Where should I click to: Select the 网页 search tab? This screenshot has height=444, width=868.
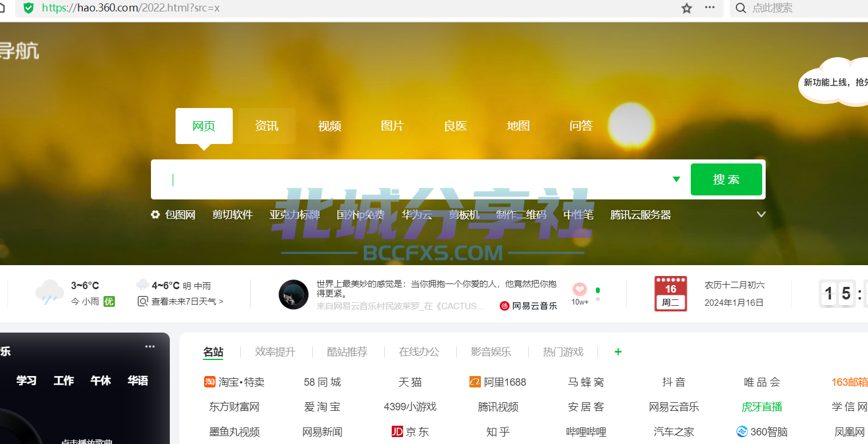(x=204, y=126)
